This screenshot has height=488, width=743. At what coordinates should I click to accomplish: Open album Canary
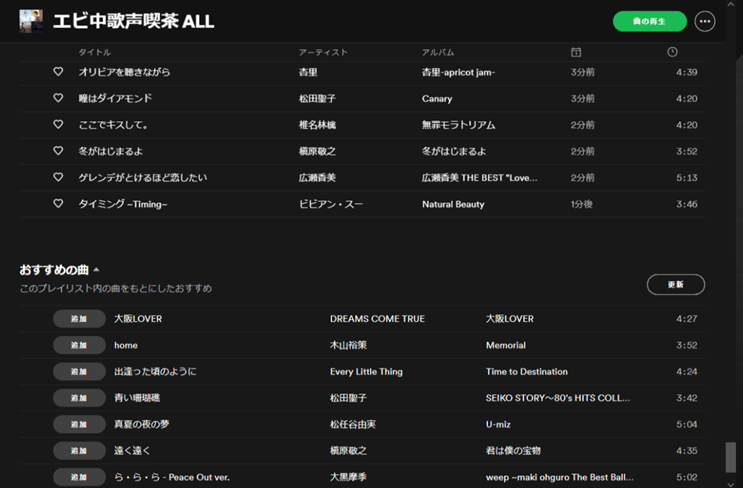(x=437, y=99)
